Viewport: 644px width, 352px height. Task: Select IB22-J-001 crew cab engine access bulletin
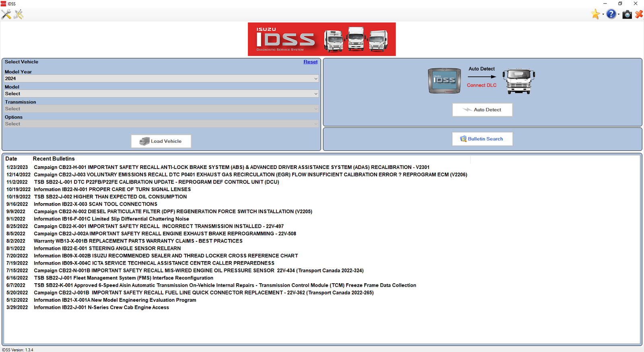(x=101, y=307)
